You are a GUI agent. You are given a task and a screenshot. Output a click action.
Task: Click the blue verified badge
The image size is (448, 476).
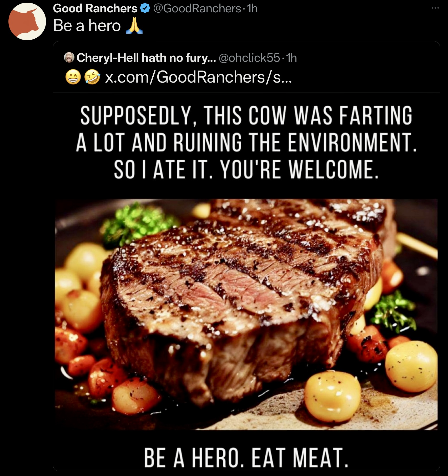(145, 9)
